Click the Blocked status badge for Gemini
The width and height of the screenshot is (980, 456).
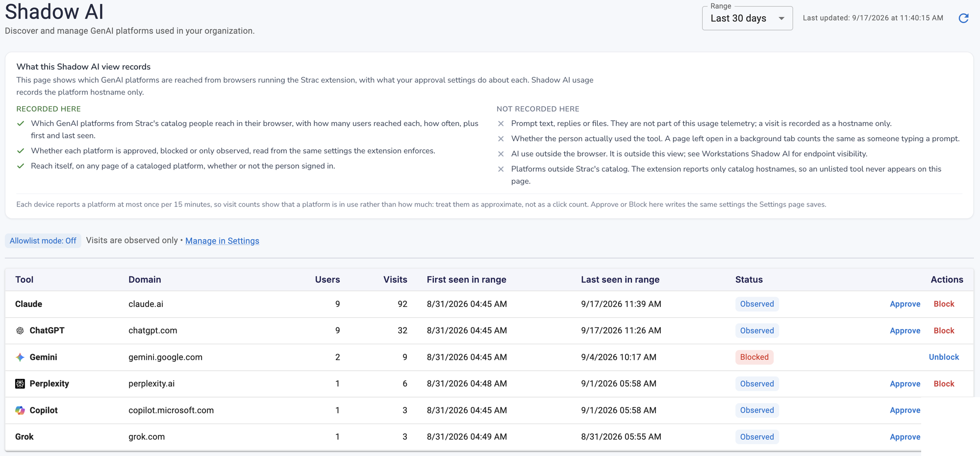(x=754, y=357)
